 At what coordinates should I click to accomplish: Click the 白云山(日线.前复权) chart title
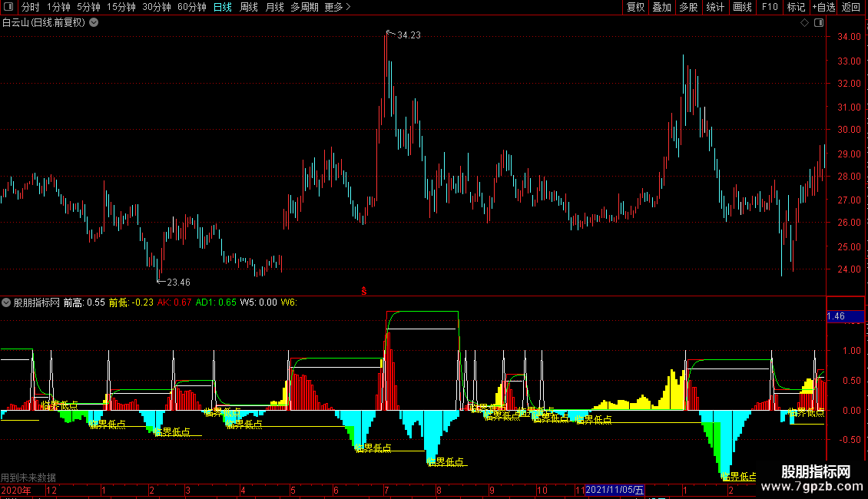pos(44,23)
